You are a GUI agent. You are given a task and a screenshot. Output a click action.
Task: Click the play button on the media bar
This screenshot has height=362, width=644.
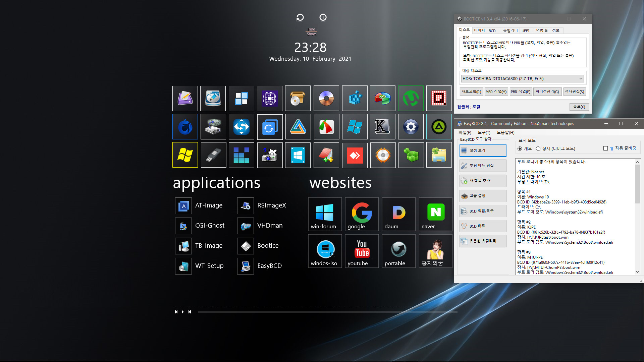click(183, 312)
